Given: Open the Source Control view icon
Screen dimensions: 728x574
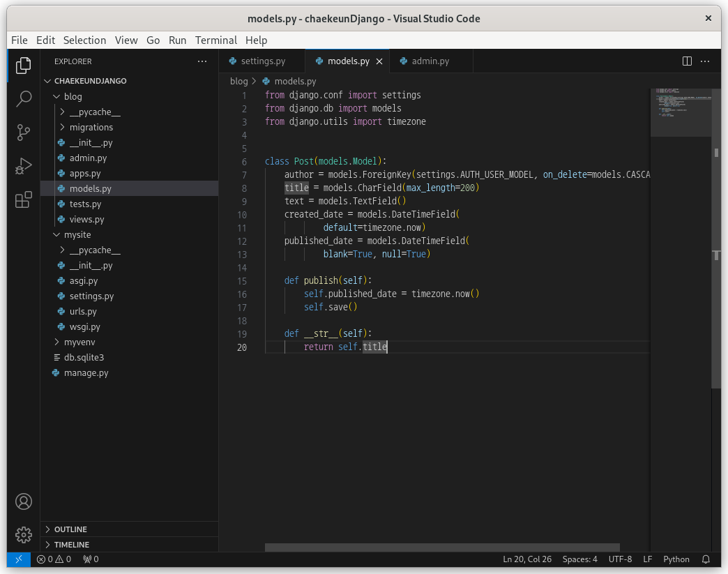Looking at the screenshot, I should click(23, 133).
